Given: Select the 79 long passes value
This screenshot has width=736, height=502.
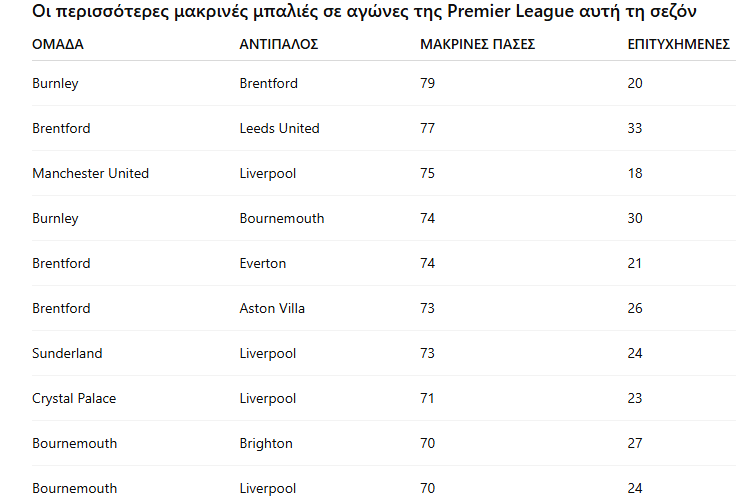Looking at the screenshot, I should (428, 83).
